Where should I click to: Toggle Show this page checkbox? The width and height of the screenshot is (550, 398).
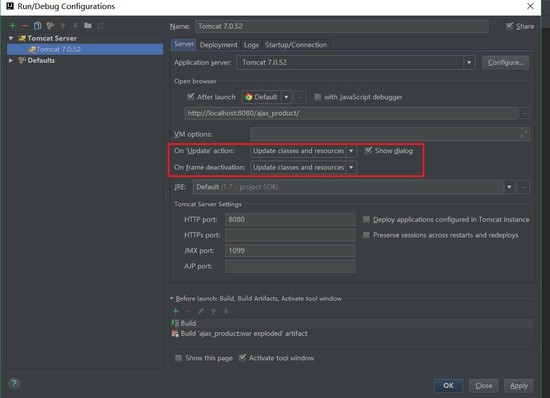tap(179, 358)
